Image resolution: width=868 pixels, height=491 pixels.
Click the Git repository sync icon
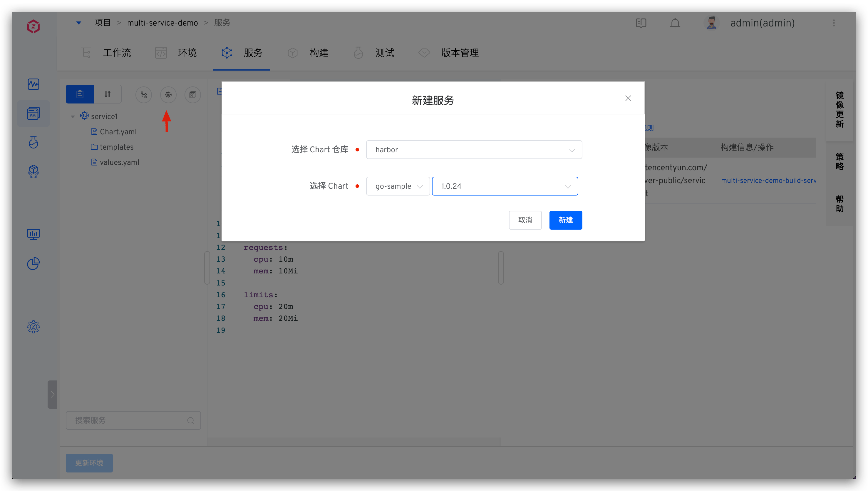tap(144, 95)
